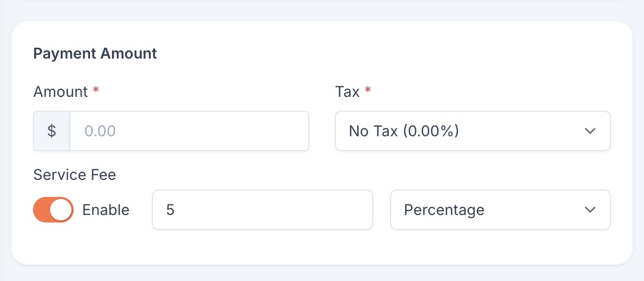Click the Amount input field

[x=189, y=131]
